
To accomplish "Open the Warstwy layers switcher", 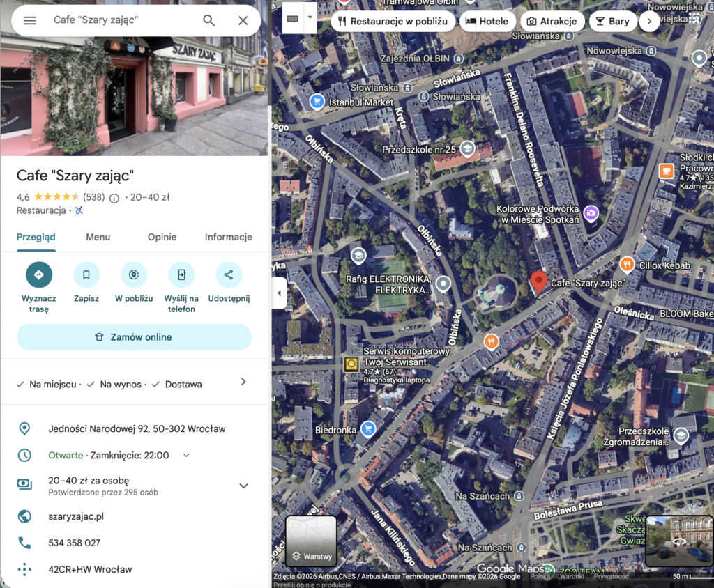I will (312, 541).
